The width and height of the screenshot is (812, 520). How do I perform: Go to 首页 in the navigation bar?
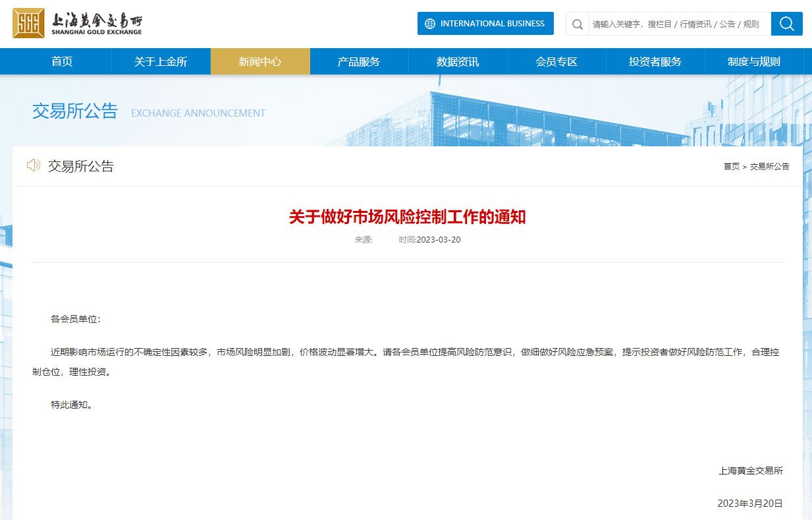[62, 61]
